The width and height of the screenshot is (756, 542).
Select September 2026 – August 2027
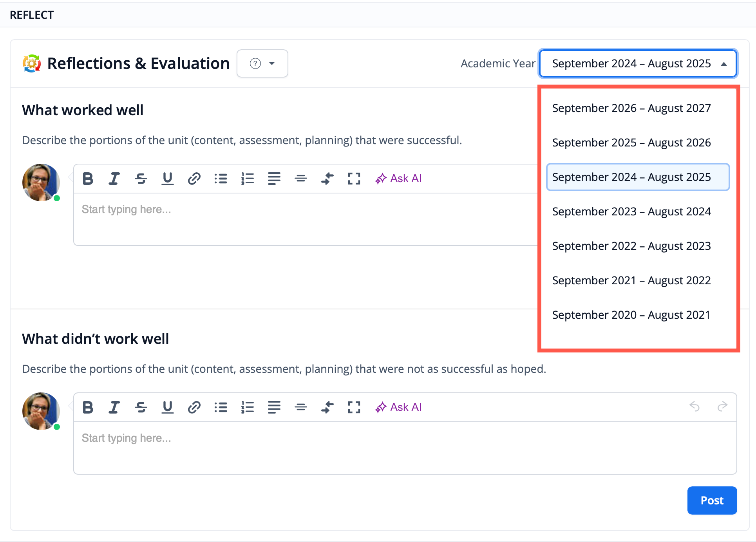631,108
